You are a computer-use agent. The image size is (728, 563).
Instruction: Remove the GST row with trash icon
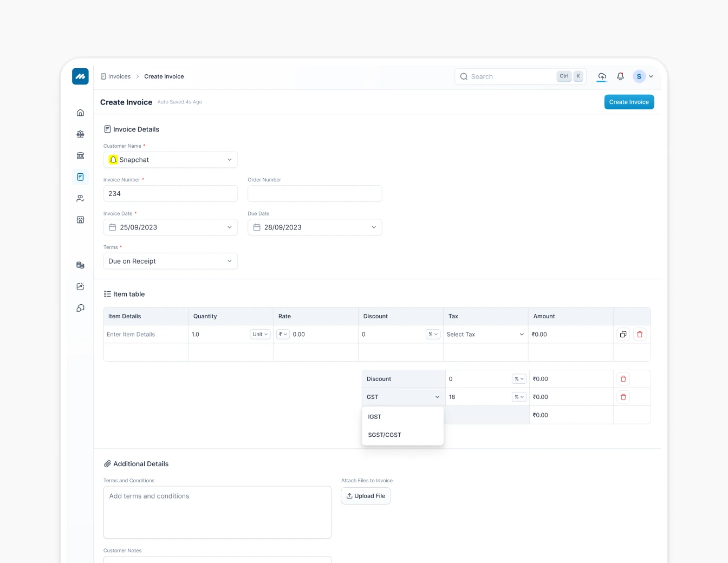[623, 397]
